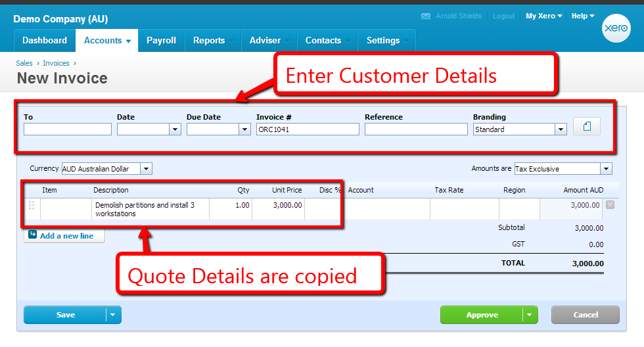This screenshot has width=644, height=347.
Task: Open the Save button dropdown arrow
Action: (x=113, y=315)
